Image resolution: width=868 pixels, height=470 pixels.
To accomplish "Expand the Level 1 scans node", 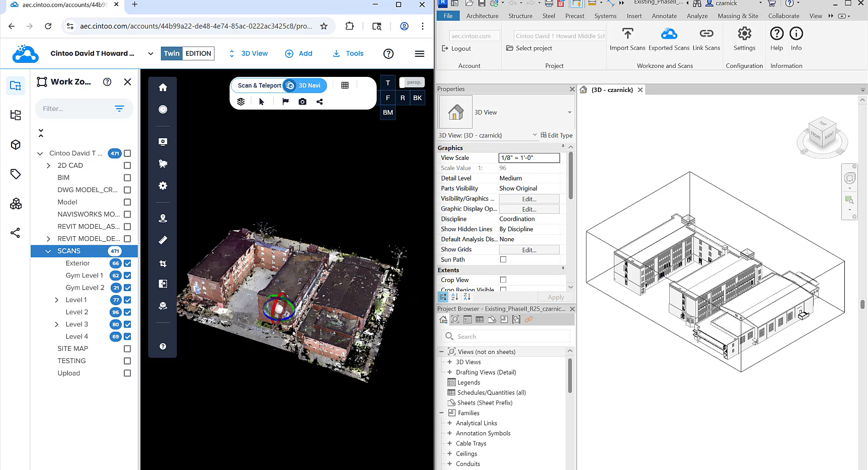I will (x=56, y=300).
